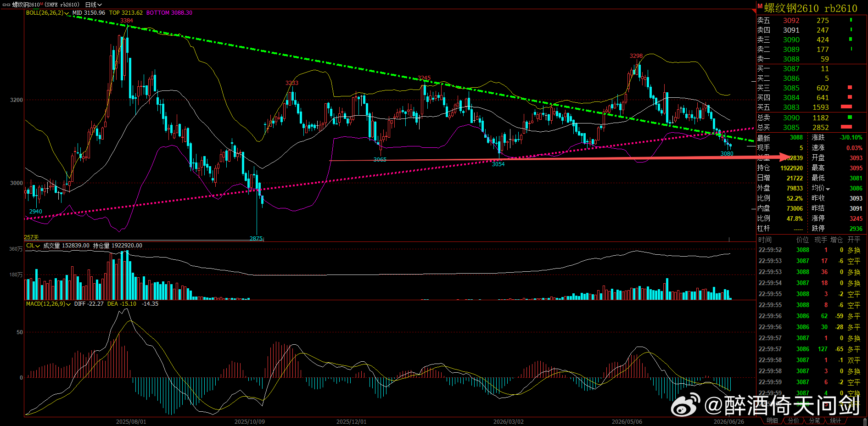868x426 pixels.
Task: Select the 卖四 price 3091
Action: pos(791,30)
